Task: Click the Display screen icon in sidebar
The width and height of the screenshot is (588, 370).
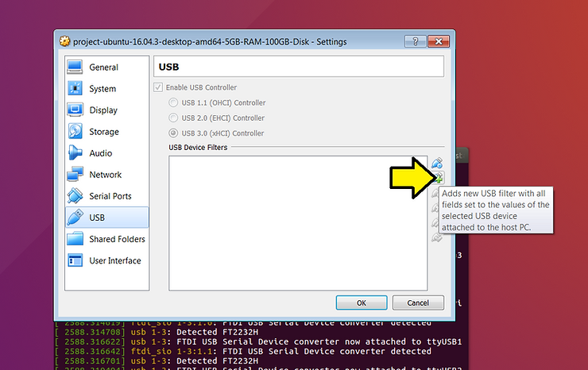Action: (x=75, y=110)
